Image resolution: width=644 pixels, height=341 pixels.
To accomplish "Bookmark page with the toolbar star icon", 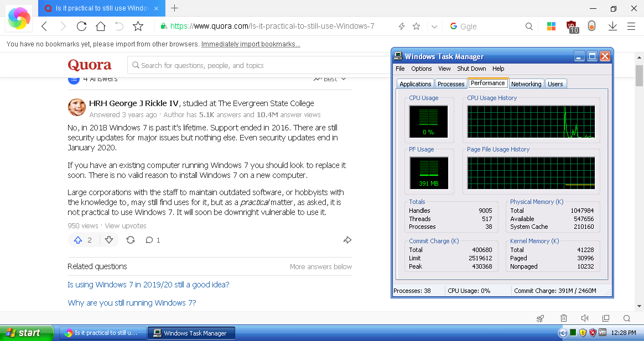I will (138, 27).
